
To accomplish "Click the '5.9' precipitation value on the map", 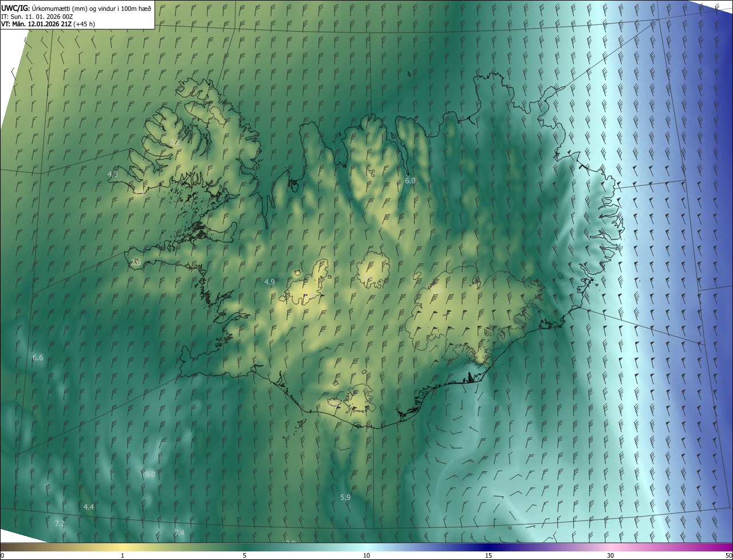I will pos(345,497).
